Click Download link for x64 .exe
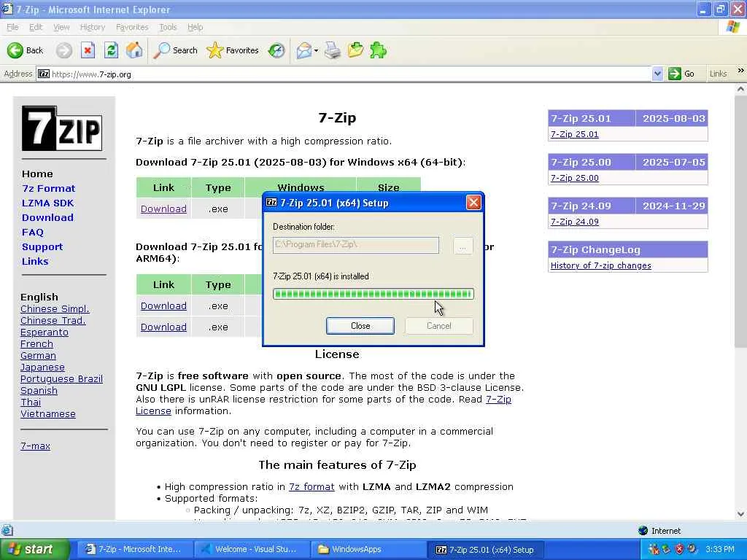Viewport: 747px width, 560px height. (163, 209)
